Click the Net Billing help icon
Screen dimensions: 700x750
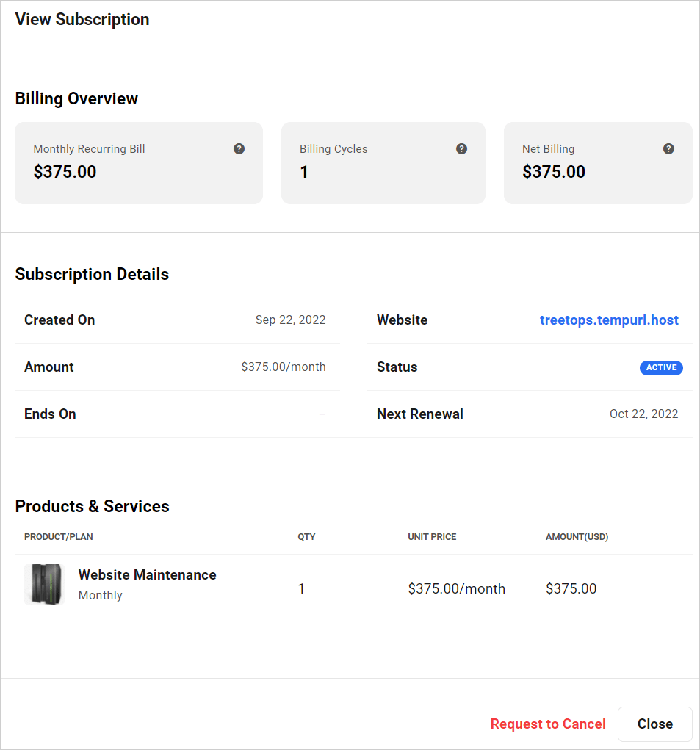point(668,148)
